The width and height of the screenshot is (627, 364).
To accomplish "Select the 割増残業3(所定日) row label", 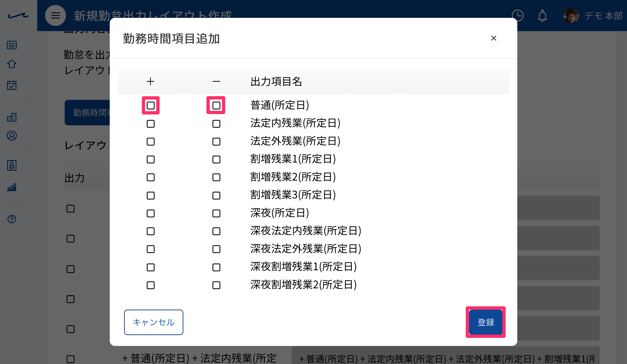I will pyautogui.click(x=293, y=195).
